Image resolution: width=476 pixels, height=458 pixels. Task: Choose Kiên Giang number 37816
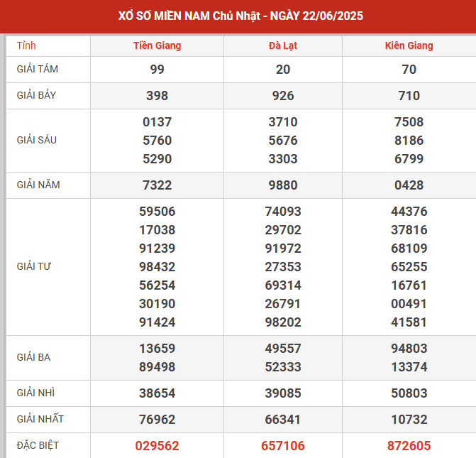coord(409,230)
